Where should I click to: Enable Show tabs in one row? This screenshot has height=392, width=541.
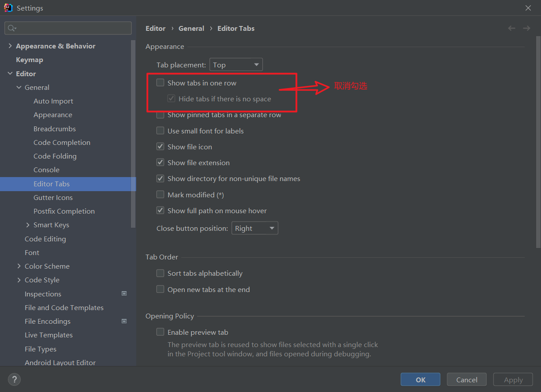[x=160, y=83]
